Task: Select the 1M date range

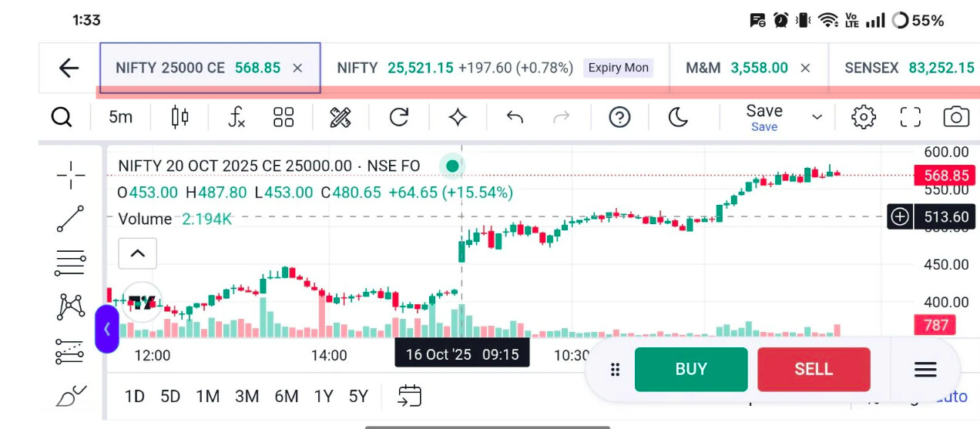Action: point(207,397)
